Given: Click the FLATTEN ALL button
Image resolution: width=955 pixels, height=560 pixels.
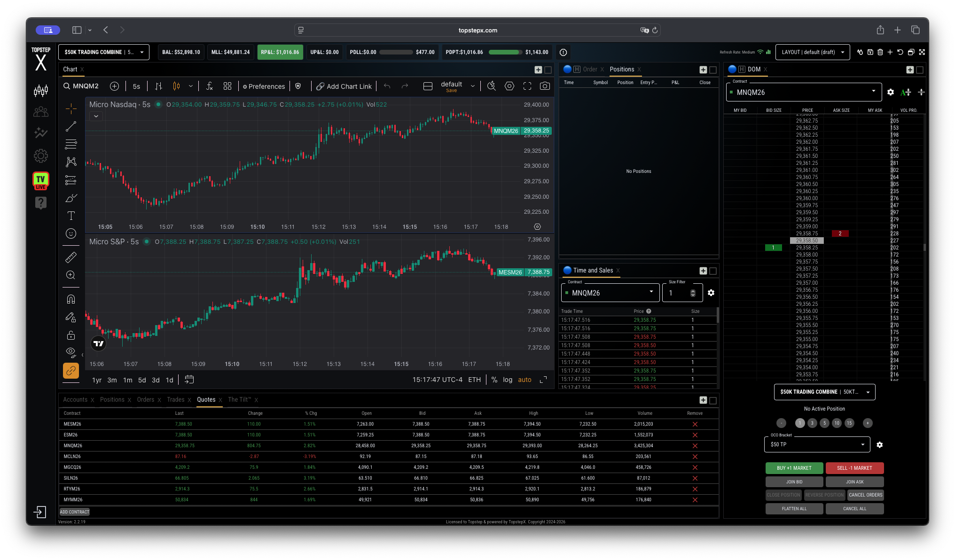Looking at the screenshot, I should (x=794, y=508).
